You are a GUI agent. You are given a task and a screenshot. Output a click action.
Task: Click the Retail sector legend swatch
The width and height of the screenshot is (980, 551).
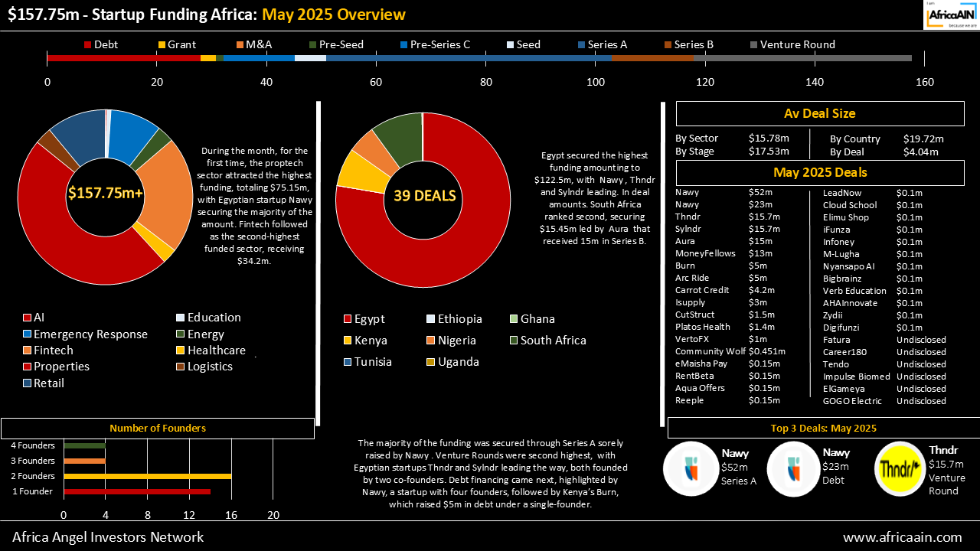(27, 383)
